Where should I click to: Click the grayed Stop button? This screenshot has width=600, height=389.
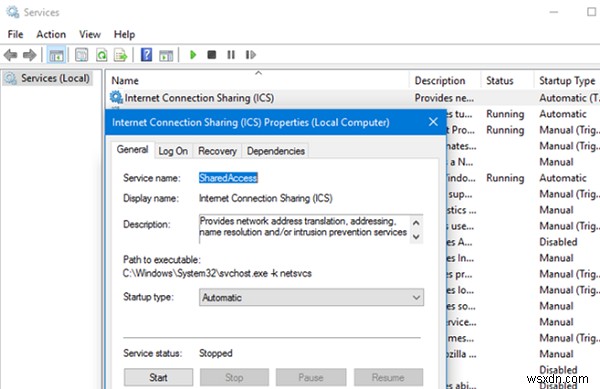click(x=234, y=377)
